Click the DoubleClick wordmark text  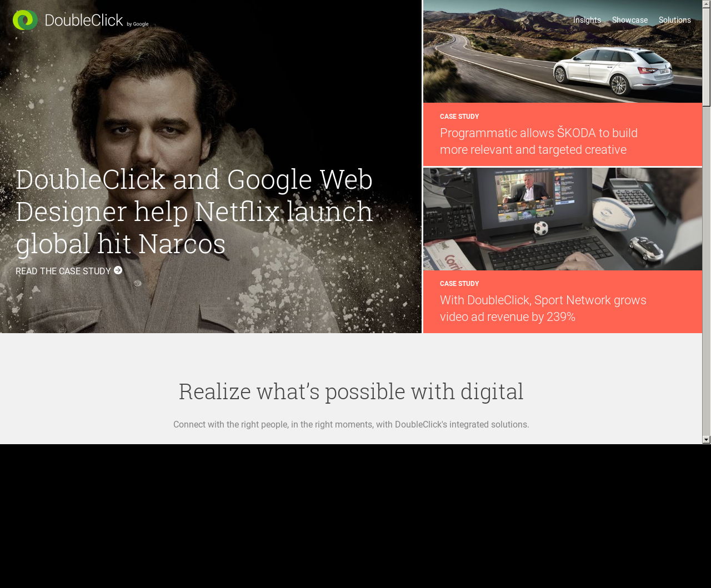tap(83, 21)
